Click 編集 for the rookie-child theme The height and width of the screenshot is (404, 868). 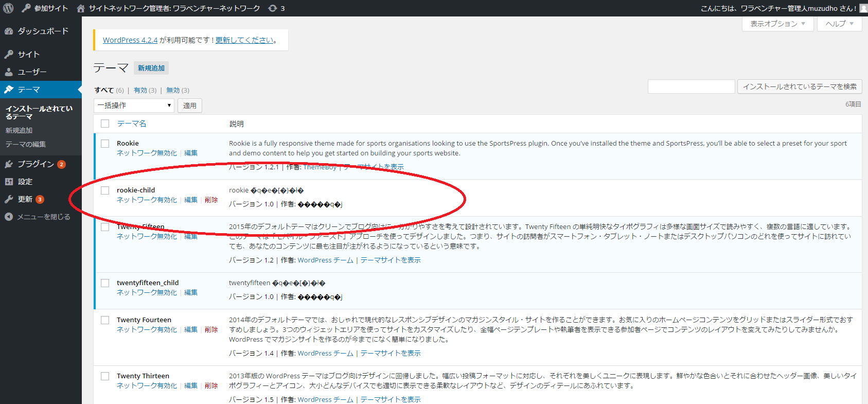tap(191, 200)
